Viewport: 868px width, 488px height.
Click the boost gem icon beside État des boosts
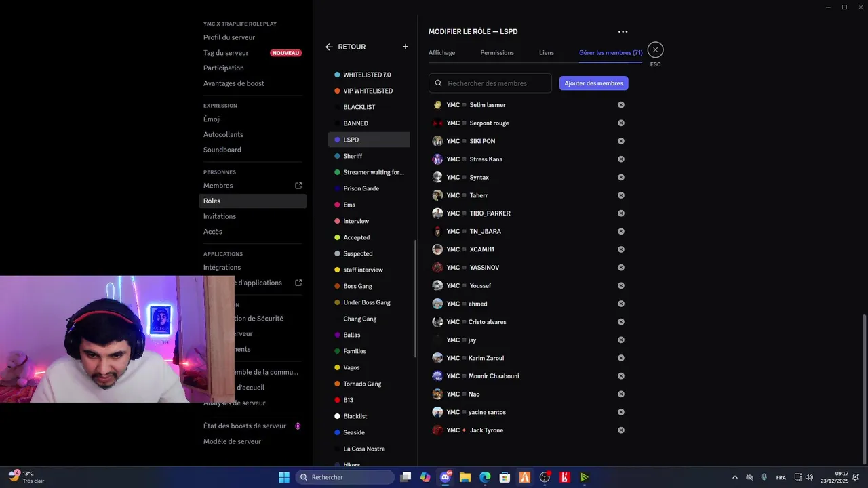(298, 426)
